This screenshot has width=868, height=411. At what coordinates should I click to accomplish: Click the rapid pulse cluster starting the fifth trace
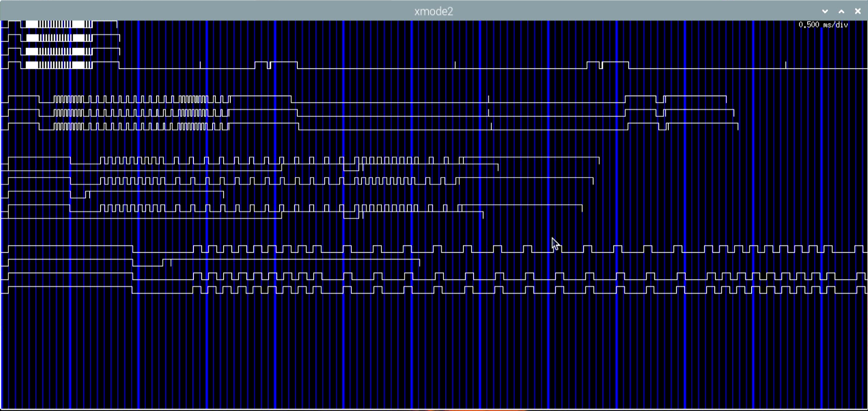(x=68, y=100)
